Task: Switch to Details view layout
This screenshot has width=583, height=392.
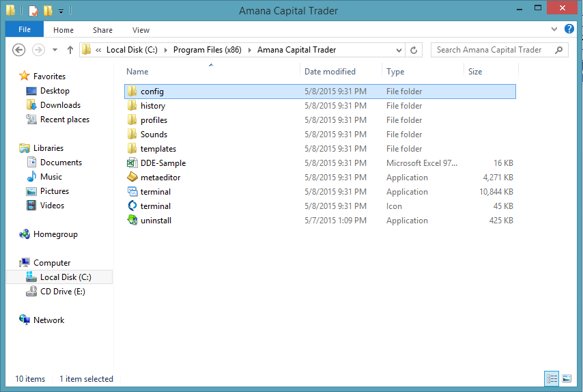Action: click(552, 378)
